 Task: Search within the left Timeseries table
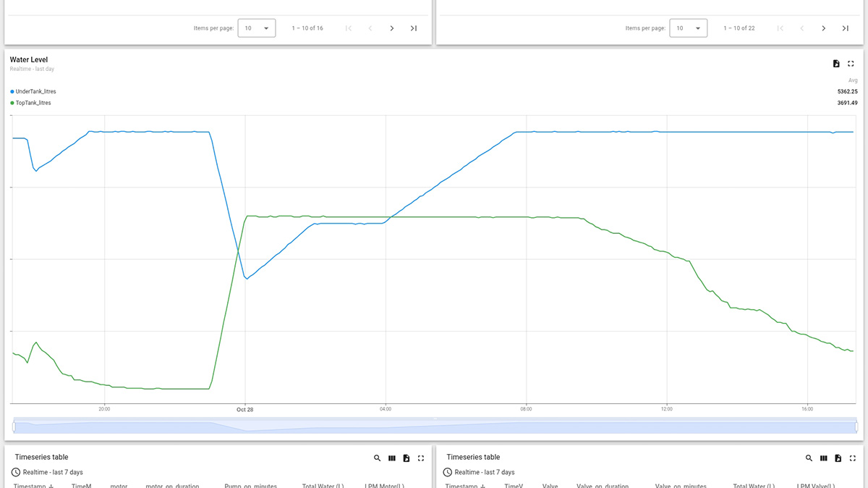point(377,458)
